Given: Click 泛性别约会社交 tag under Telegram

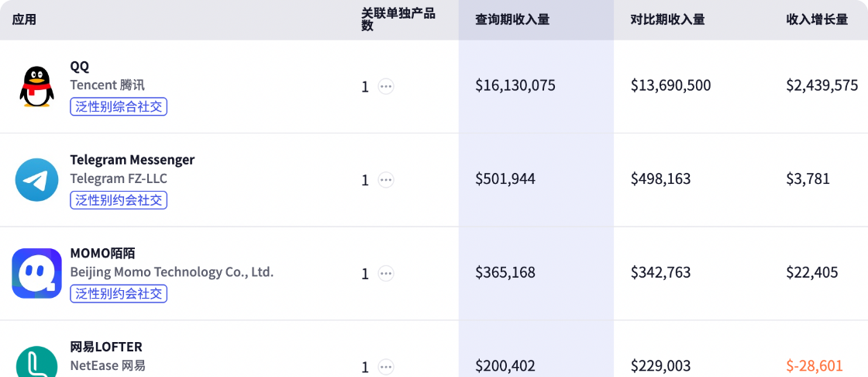Looking at the screenshot, I should [119, 200].
